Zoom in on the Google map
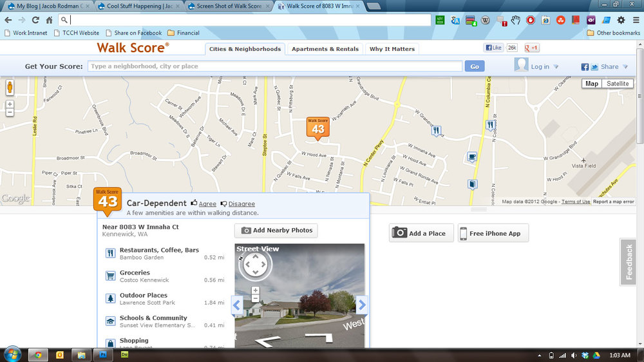Screen dimensions: 644x362 tap(10, 104)
